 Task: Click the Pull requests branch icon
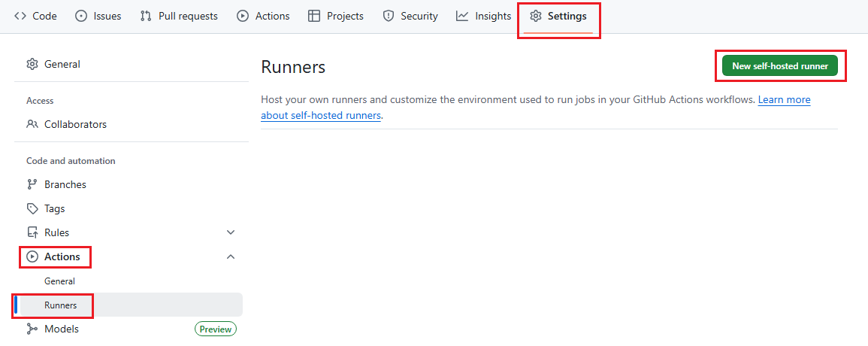click(146, 16)
